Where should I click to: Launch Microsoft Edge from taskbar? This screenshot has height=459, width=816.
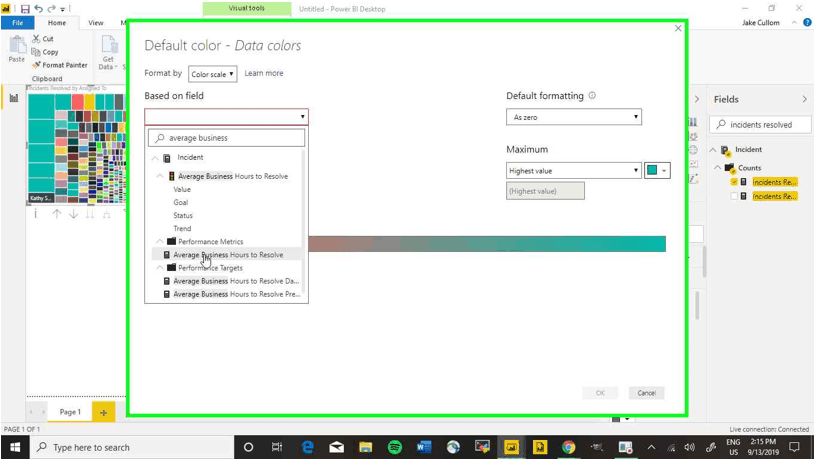click(308, 447)
